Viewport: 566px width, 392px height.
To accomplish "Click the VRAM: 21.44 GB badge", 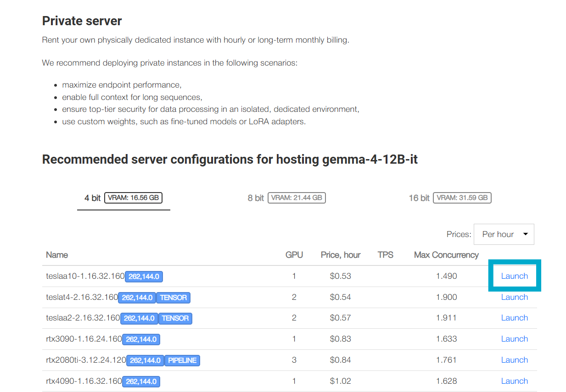I will 297,198.
